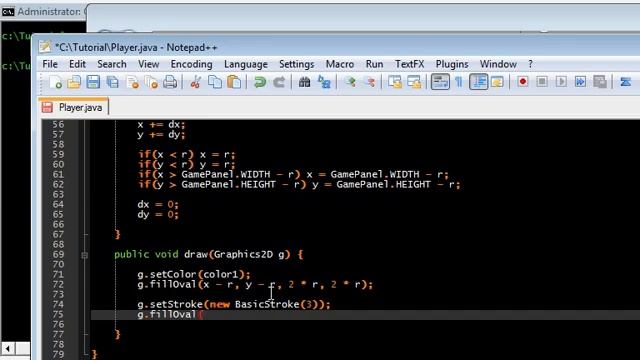
Task: Click the Save All icon
Action: pos(113,82)
